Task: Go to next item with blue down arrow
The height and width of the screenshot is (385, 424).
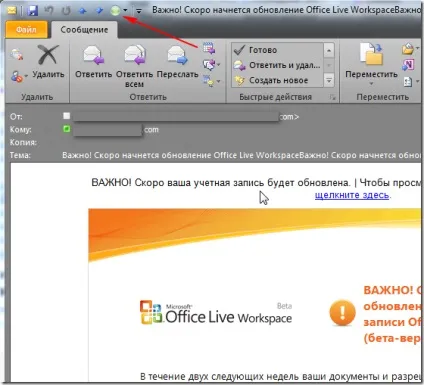Action: (x=99, y=11)
